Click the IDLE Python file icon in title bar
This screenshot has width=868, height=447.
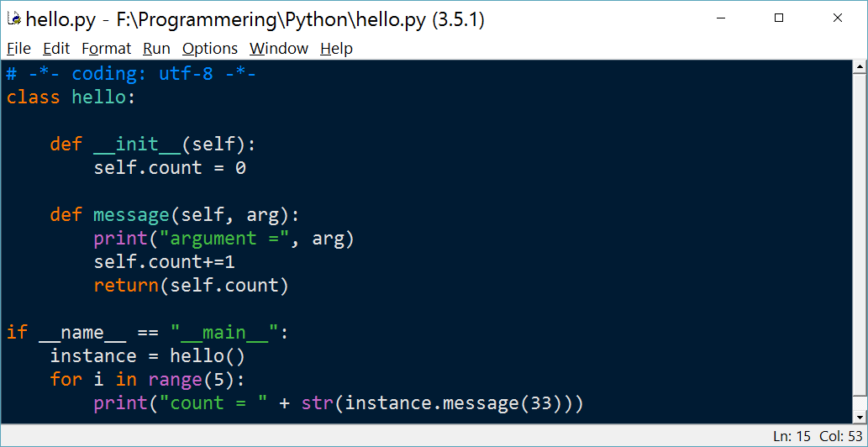pos(14,18)
